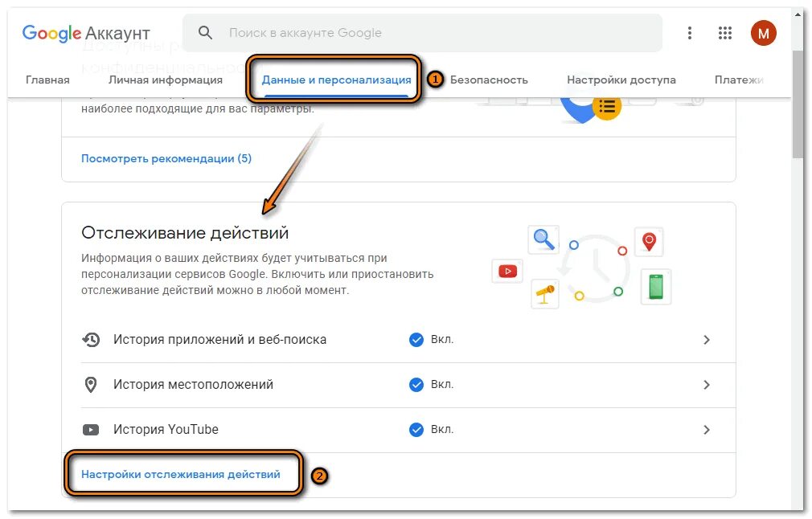
Task: Click the scrollbar up arrow
Action: 798,14
